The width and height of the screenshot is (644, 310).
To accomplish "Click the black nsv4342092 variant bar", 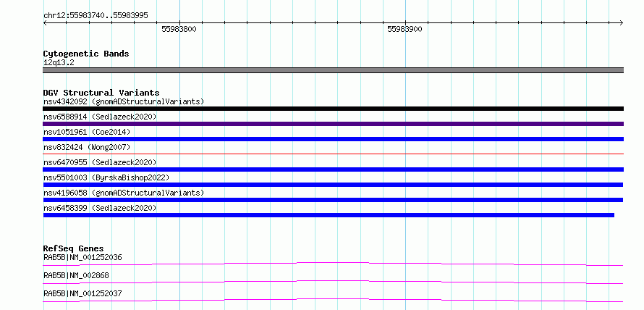I will pyautogui.click(x=333, y=109).
